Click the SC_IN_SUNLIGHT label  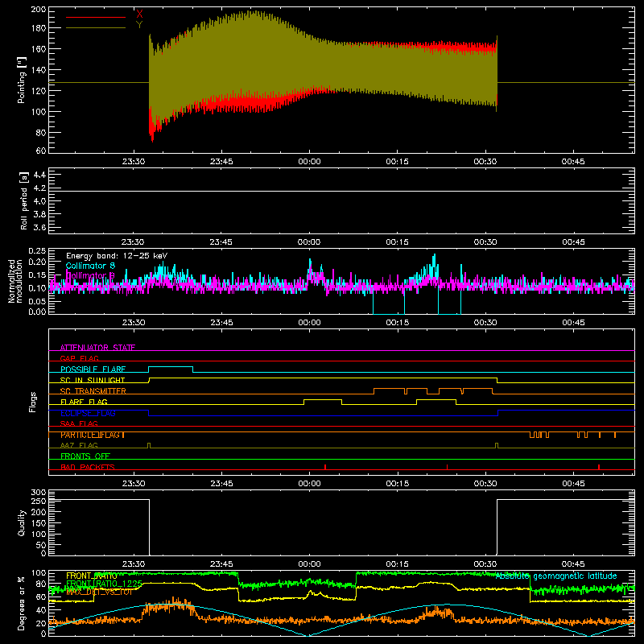point(93,380)
